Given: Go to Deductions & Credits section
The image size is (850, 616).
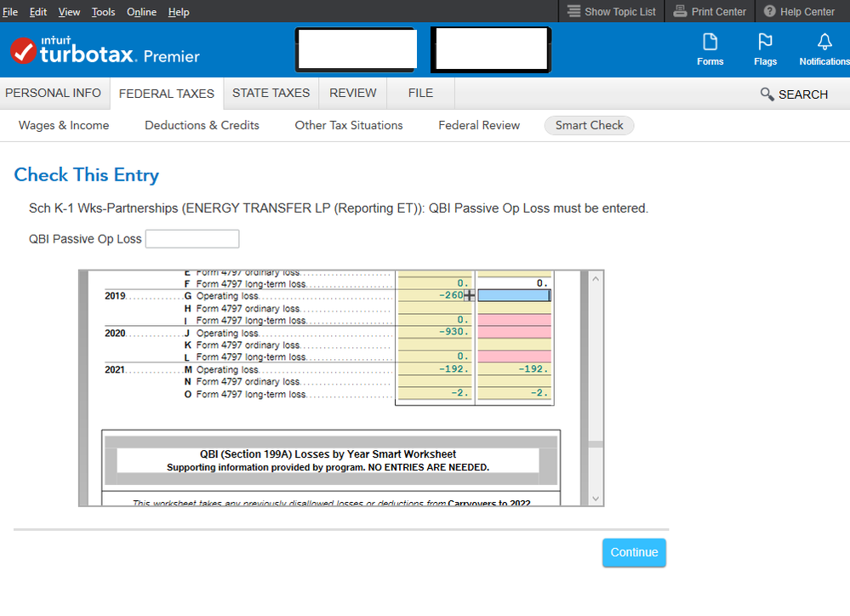Looking at the screenshot, I should coord(202,125).
